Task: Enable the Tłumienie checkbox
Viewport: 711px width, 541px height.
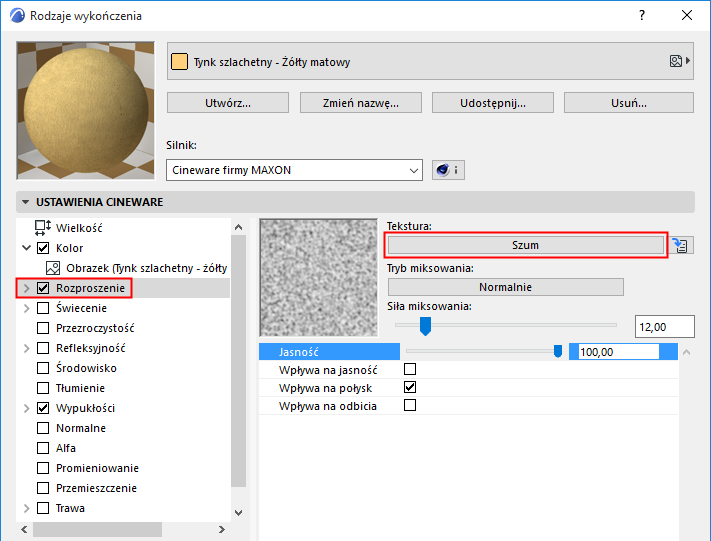Action: (x=43, y=388)
